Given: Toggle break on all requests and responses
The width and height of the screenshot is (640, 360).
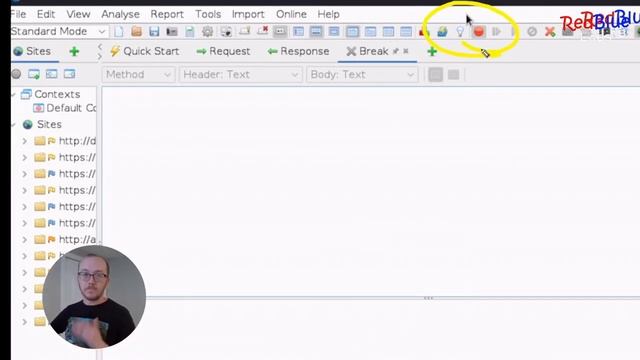Looking at the screenshot, I should tap(478, 31).
